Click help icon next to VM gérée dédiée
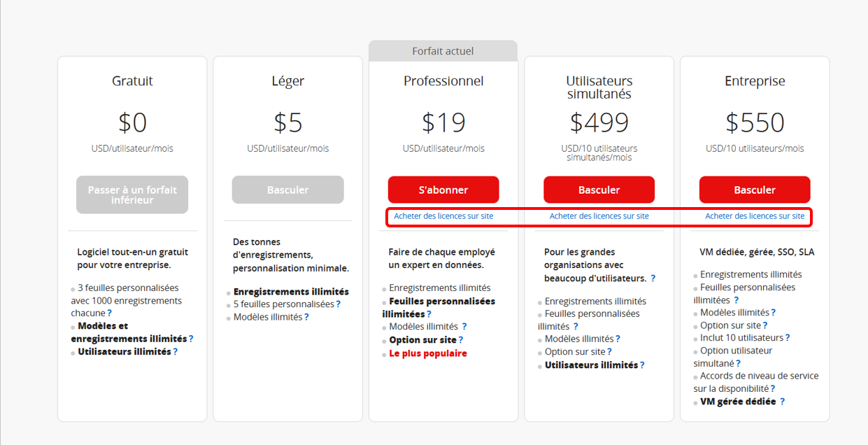Image resolution: width=868 pixels, height=445 pixels. point(783,402)
